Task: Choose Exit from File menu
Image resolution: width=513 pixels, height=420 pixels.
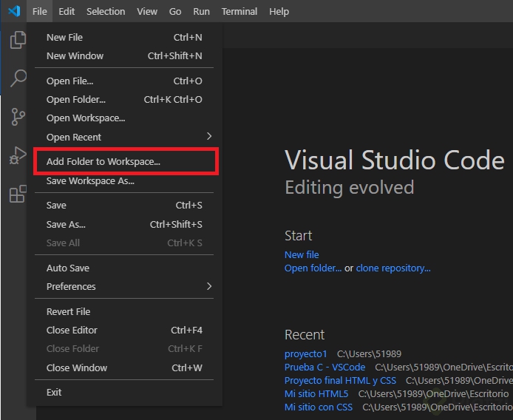Action: (54, 392)
